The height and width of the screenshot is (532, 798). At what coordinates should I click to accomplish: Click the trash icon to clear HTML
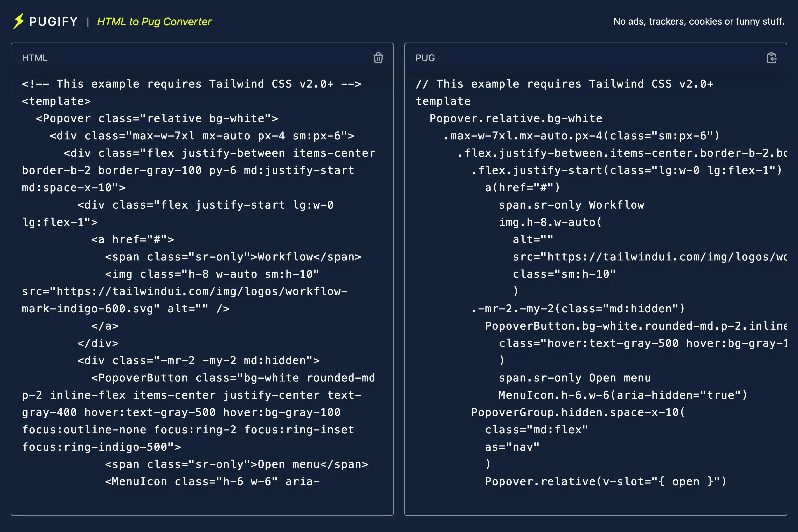(378, 58)
